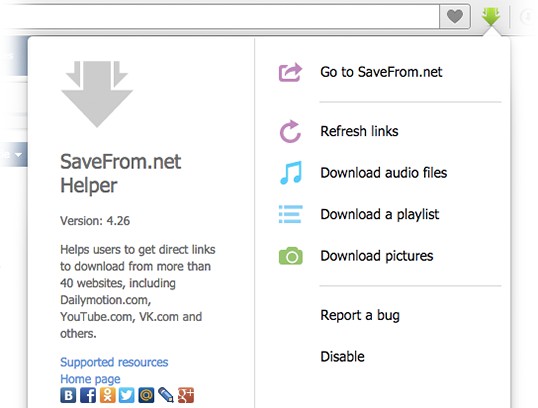Click the purple share arrow icon
Screen dimensions: 538x408
click(x=290, y=72)
